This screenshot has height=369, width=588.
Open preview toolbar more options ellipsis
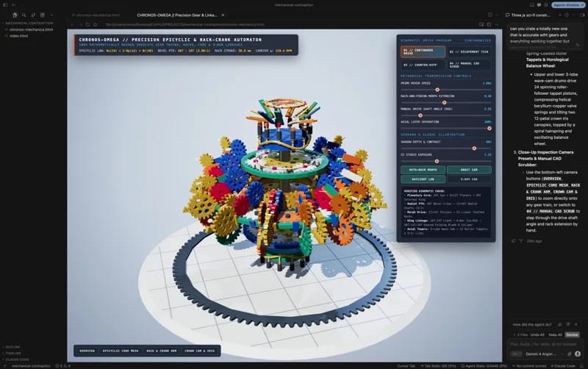pyautogui.click(x=497, y=24)
